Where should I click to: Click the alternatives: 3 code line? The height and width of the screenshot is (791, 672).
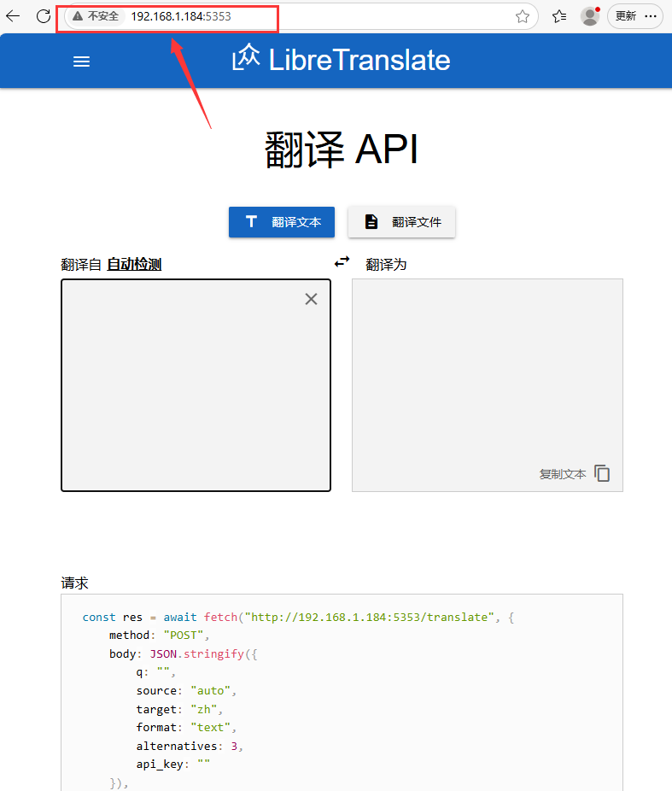190,746
